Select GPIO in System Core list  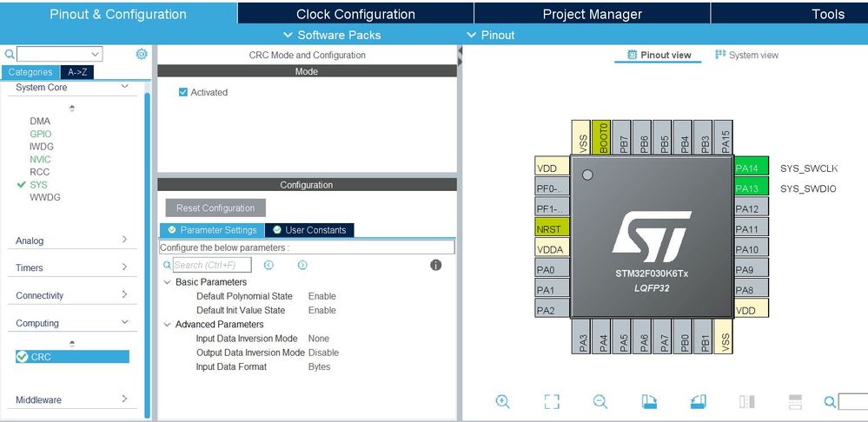41,134
